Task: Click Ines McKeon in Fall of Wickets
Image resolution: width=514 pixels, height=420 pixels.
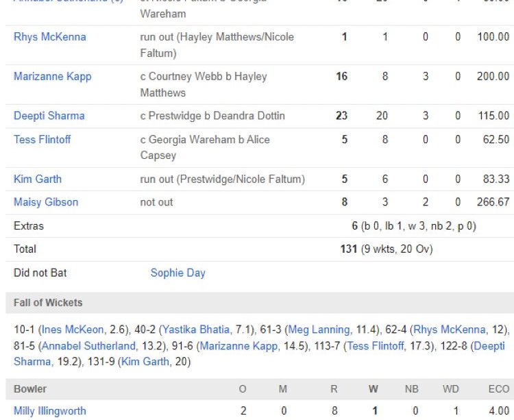Action: pyautogui.click(x=72, y=330)
